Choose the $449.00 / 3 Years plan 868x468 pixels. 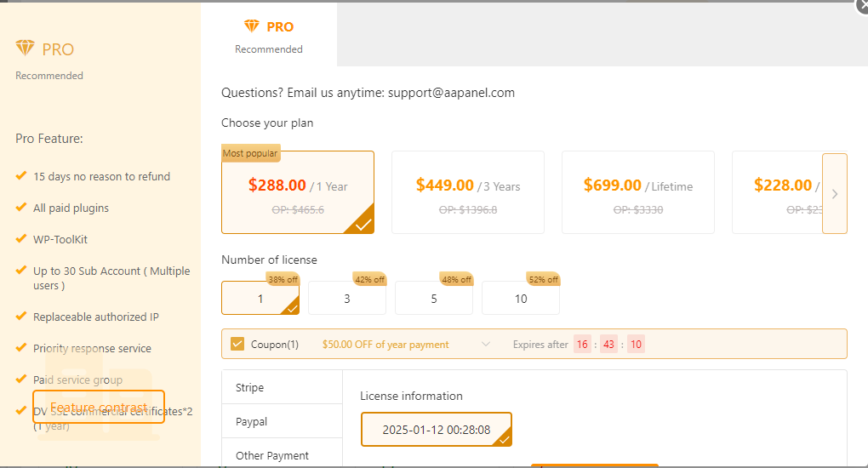tap(468, 193)
